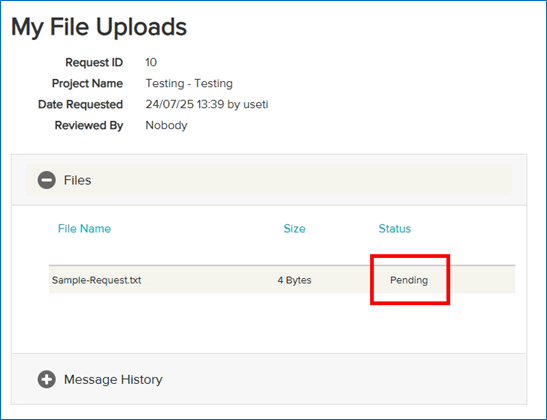Viewport: 547px width, 420px height.
Task: Sort by File Name column header
Action: pyautogui.click(x=84, y=228)
